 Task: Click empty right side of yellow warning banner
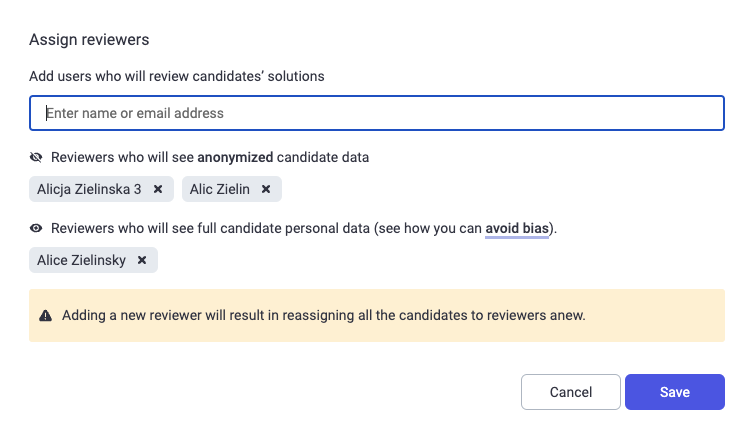coord(656,316)
